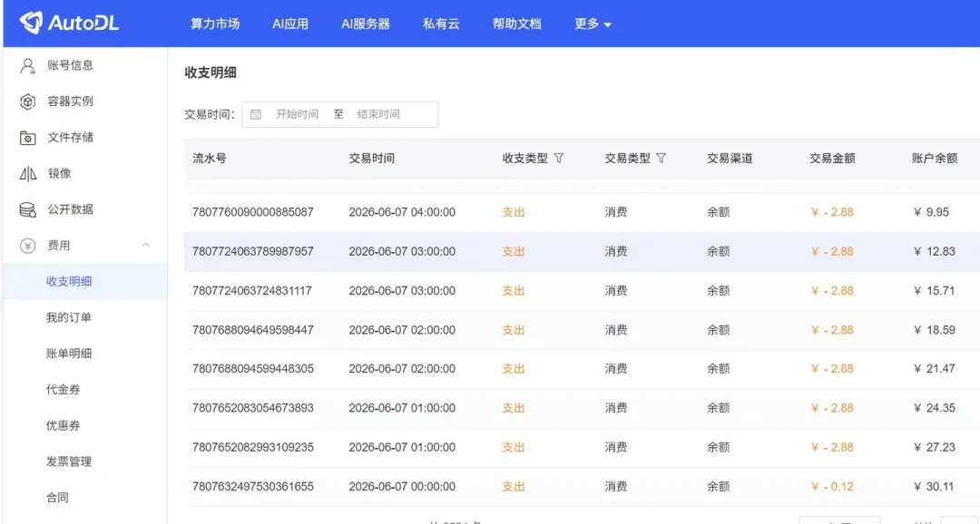The width and height of the screenshot is (980, 524).
Task: Open 优惠券 in sidebar
Action: 64,425
